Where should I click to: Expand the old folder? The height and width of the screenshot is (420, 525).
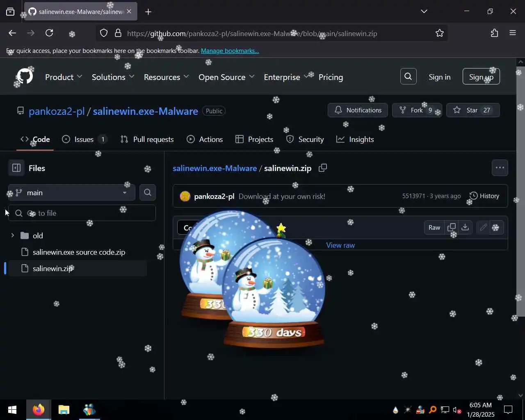pyautogui.click(x=13, y=235)
